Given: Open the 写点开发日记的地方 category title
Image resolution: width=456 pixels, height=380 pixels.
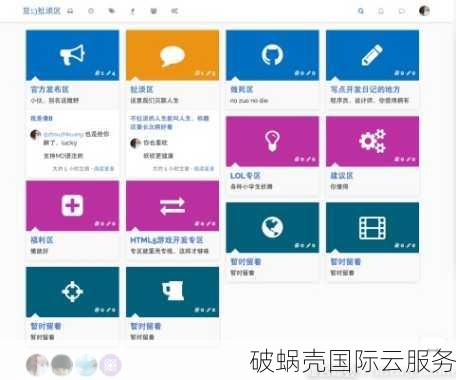Looking at the screenshot, I should coord(365,89).
